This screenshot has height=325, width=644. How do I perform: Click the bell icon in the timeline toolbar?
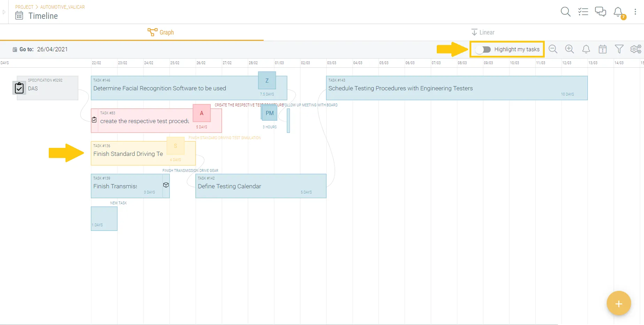[x=586, y=49]
